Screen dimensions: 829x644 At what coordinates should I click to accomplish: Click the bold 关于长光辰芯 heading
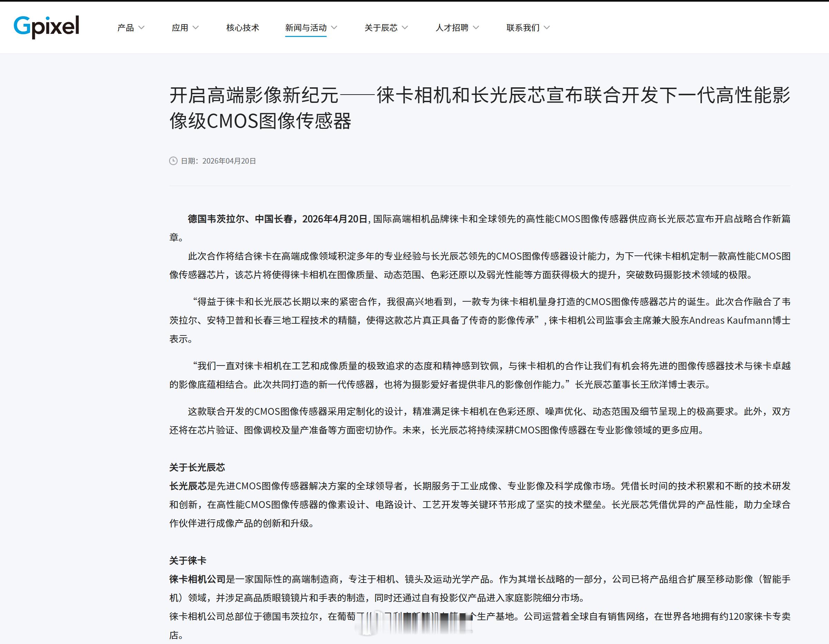[x=196, y=467]
